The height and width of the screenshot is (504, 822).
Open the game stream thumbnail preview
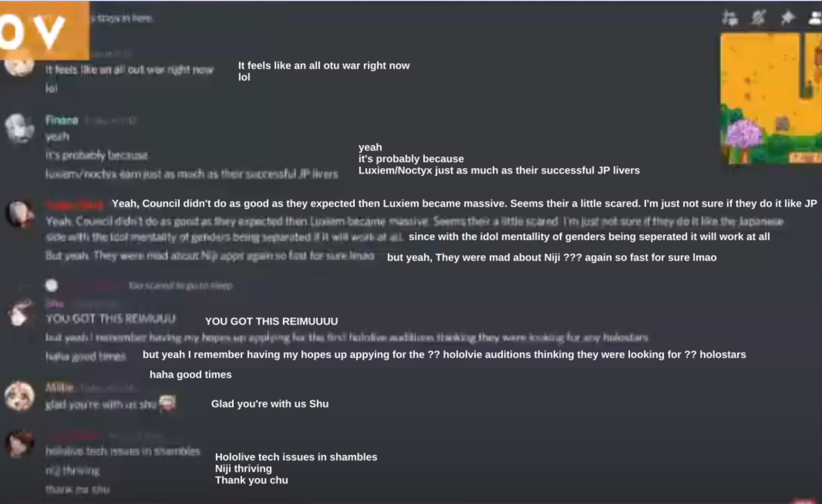point(771,99)
